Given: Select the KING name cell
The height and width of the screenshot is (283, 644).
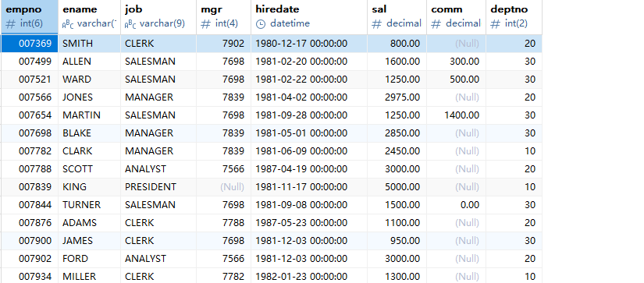Looking at the screenshot, I should (90, 187).
